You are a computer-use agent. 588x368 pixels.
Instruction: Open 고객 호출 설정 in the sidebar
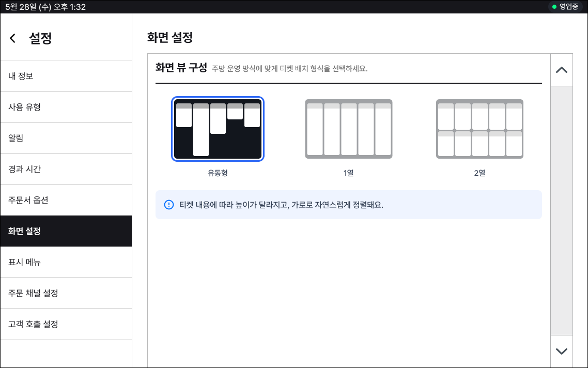click(x=66, y=325)
